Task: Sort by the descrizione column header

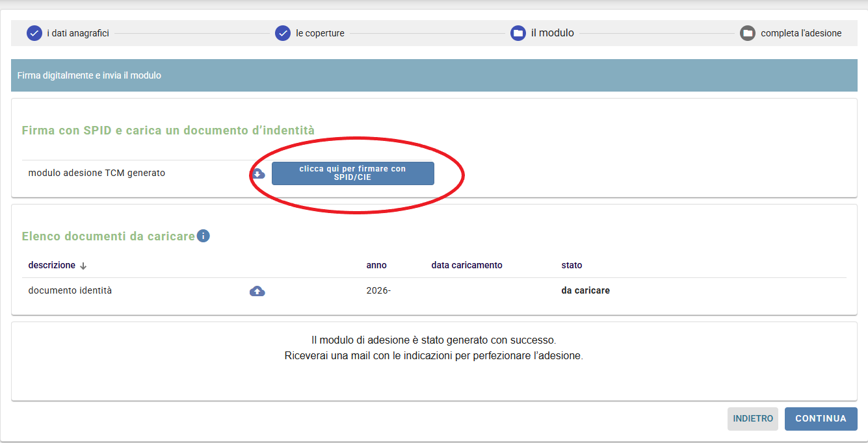Action: (x=52, y=265)
